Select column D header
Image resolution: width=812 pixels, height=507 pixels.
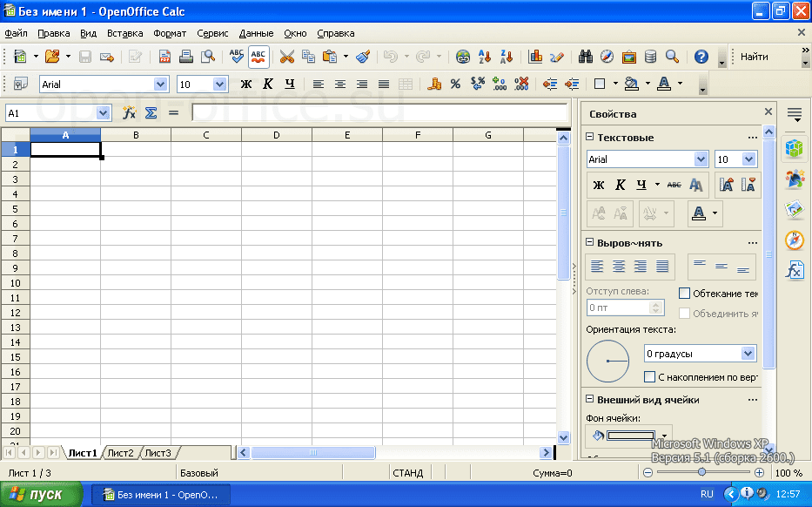(x=277, y=135)
